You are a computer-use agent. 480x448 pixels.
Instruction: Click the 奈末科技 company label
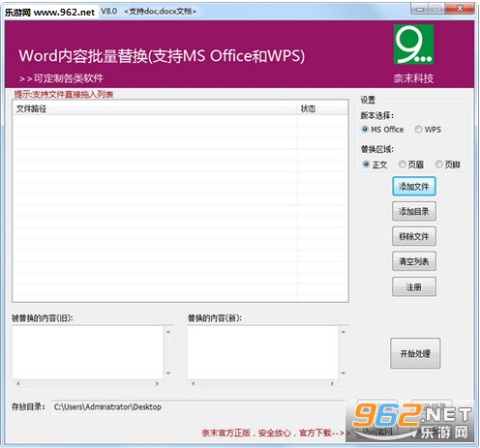click(x=413, y=78)
